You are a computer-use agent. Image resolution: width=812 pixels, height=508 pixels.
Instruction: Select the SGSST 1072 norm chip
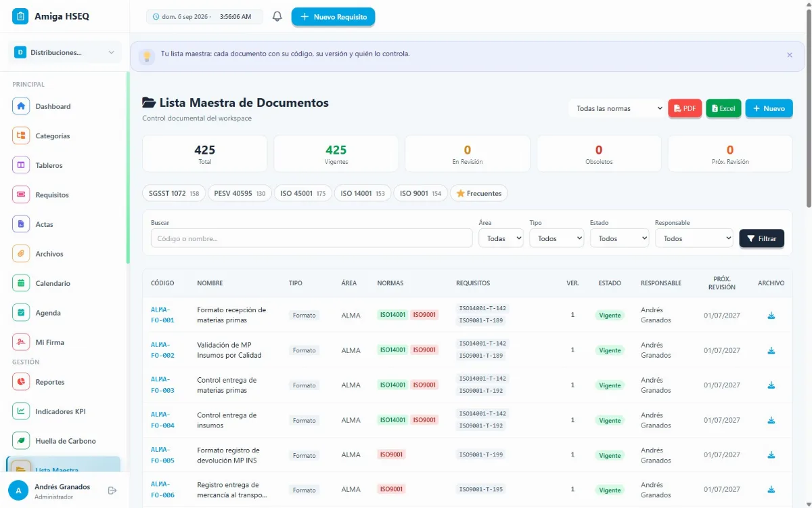click(174, 193)
